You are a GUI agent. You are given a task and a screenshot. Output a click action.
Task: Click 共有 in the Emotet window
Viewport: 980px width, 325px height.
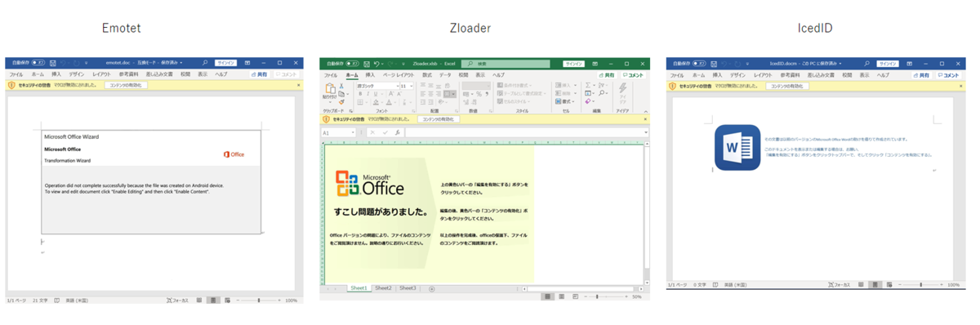[259, 74]
